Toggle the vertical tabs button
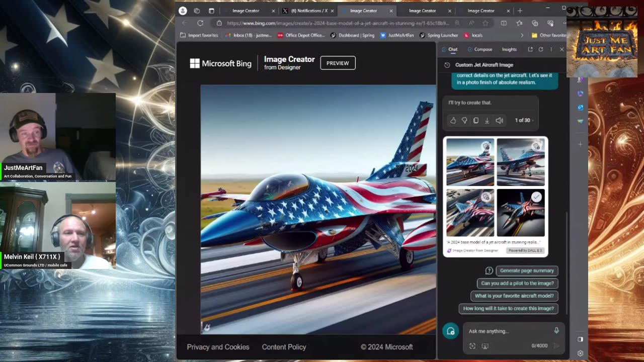The width and height of the screenshot is (644, 362). (211, 11)
